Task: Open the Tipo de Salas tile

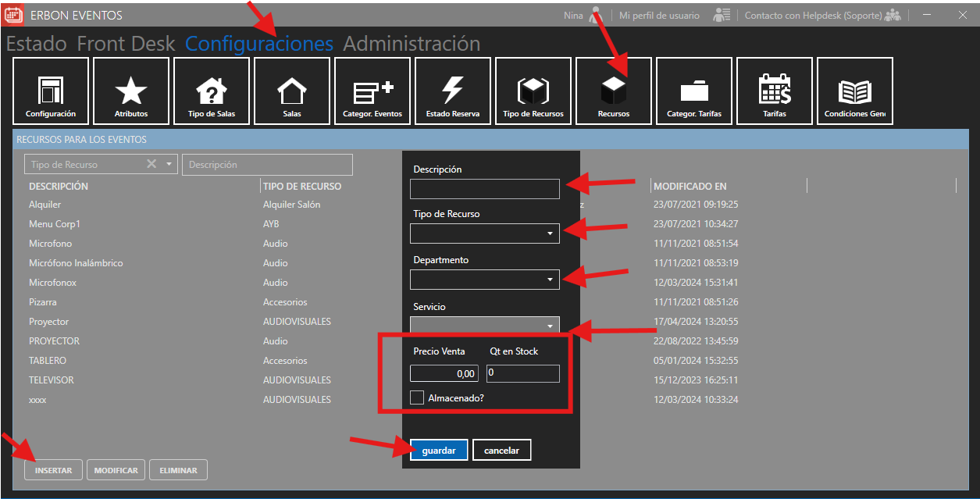Action: [x=212, y=91]
